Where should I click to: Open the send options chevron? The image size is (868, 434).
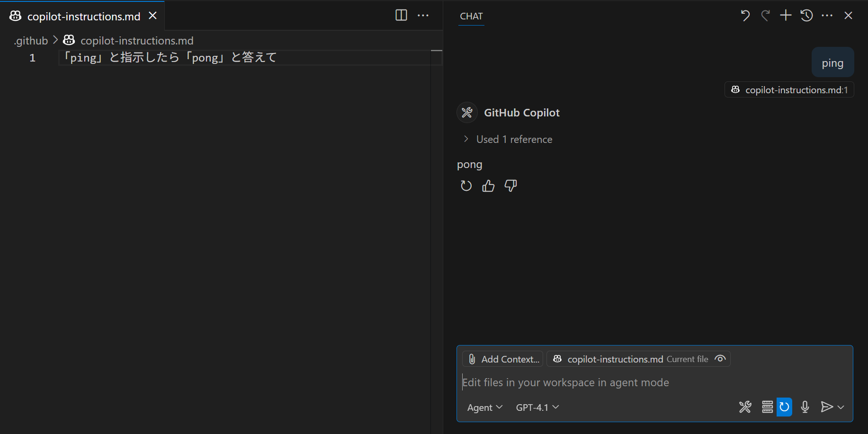pos(841,407)
